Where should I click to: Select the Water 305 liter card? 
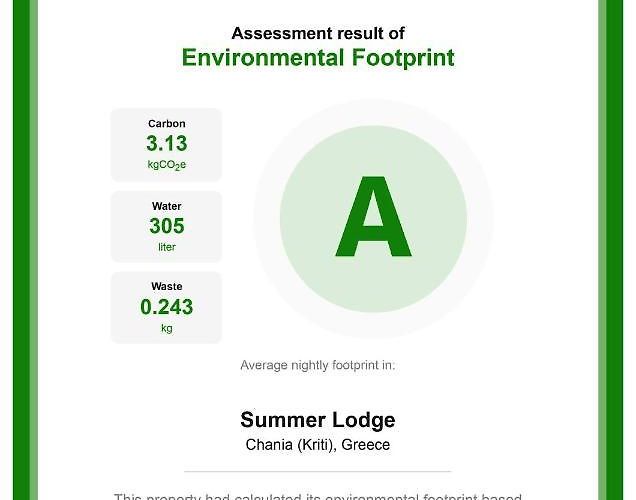pyautogui.click(x=166, y=227)
